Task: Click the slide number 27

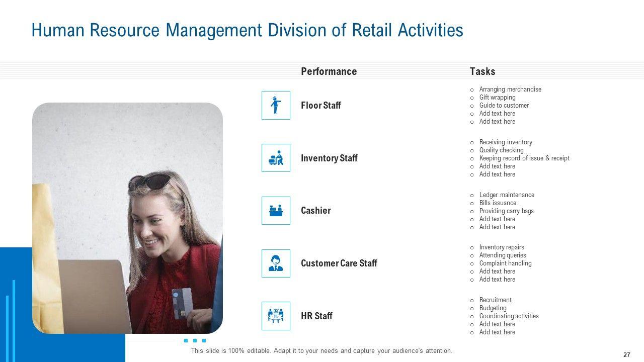Action: (626, 354)
